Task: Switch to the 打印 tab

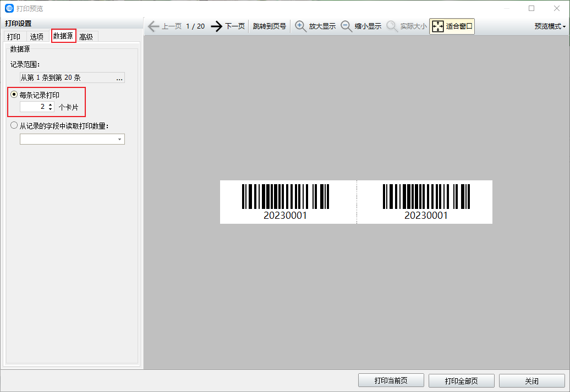Action: (x=14, y=37)
